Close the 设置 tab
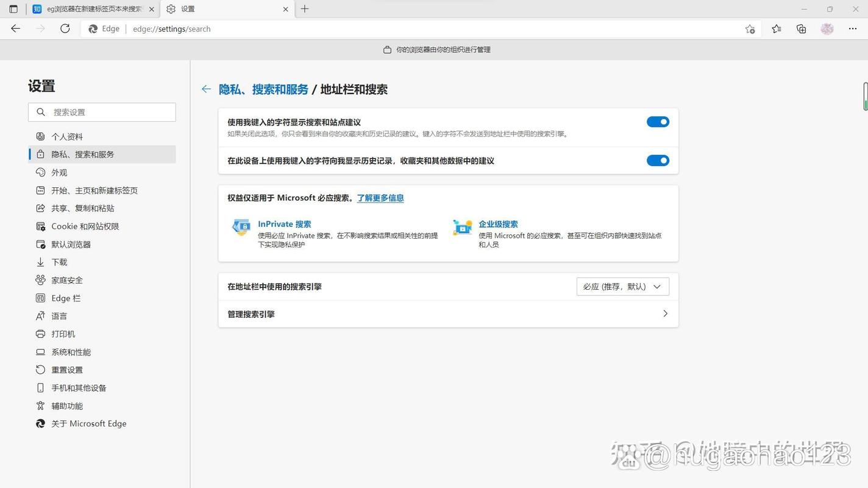Image resolution: width=868 pixels, height=488 pixels. tap(286, 9)
